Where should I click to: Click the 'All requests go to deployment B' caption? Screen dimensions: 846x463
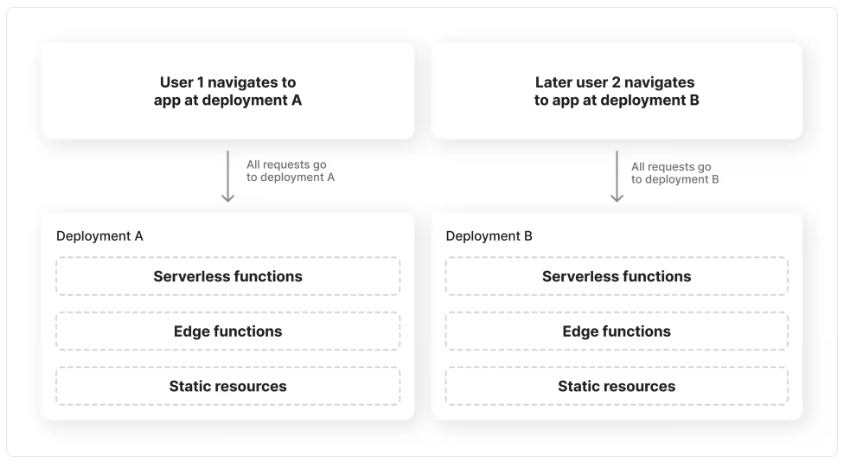[x=675, y=173]
